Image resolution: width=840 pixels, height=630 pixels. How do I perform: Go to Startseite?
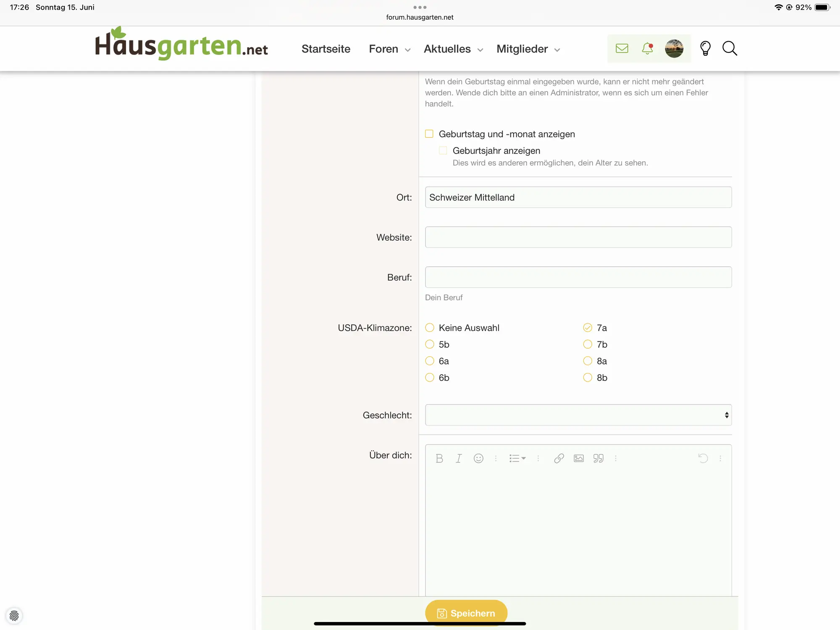click(326, 49)
